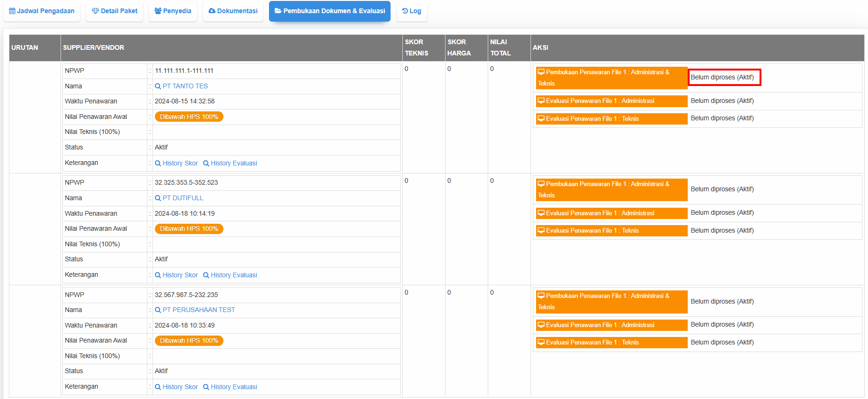The image size is (868, 399).
Task: Open the Pembukaan Dokumen & Evaluasi tab
Action: pyautogui.click(x=330, y=11)
